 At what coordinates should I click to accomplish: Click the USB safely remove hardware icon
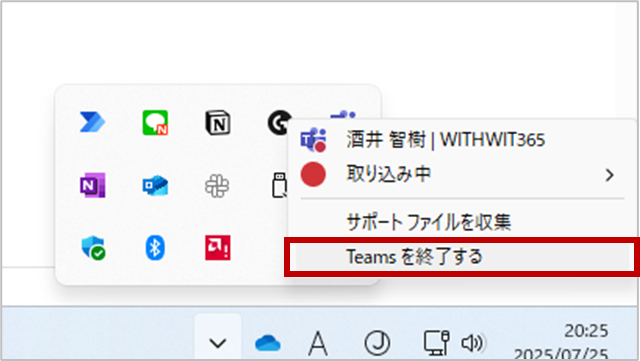279,185
